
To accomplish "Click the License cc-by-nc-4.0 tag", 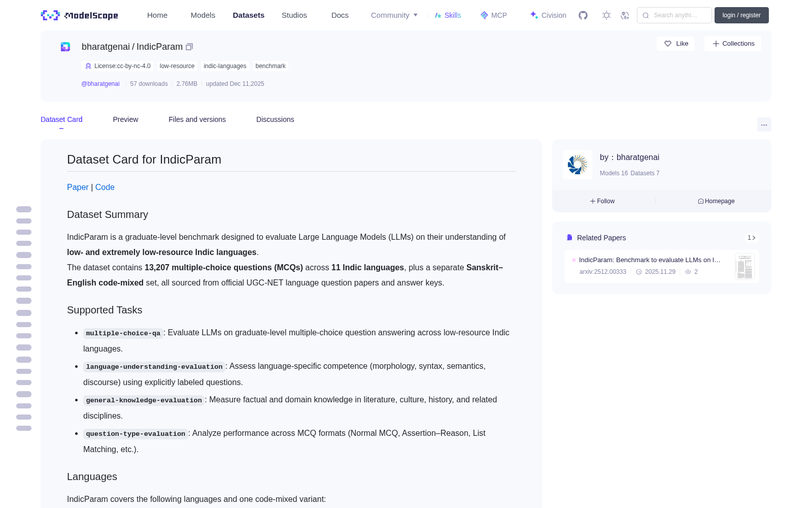I will [118, 66].
